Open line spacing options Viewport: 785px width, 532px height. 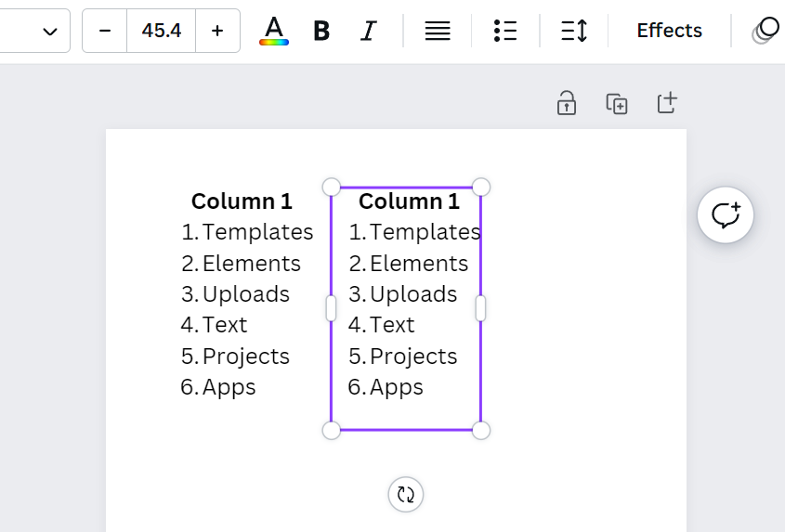point(574,31)
